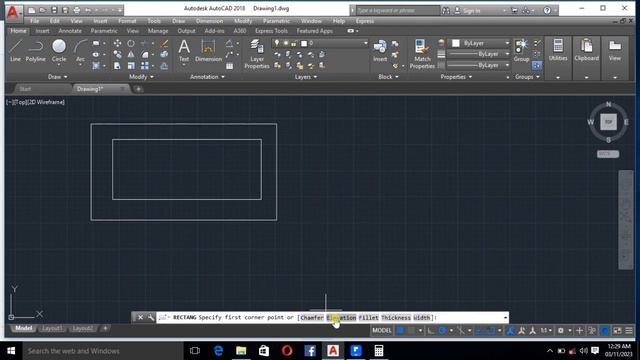Choose the Width command option
The height and width of the screenshot is (360, 640).
click(x=422, y=318)
